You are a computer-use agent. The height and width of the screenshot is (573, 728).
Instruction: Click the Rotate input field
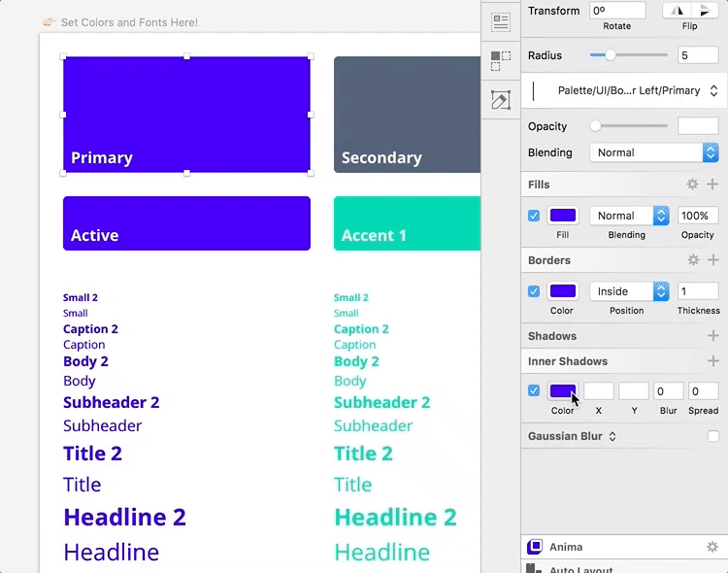(x=617, y=11)
